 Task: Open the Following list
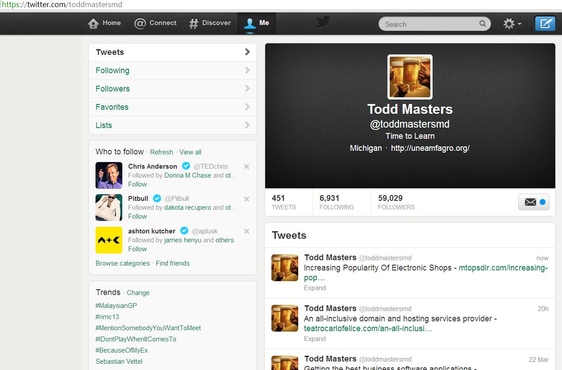pos(172,71)
